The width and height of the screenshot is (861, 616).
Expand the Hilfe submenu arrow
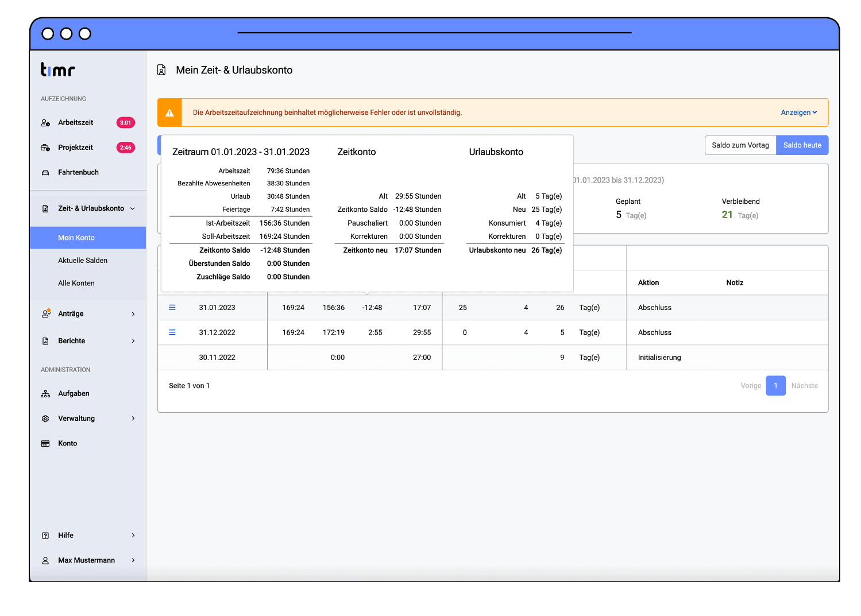tap(133, 536)
